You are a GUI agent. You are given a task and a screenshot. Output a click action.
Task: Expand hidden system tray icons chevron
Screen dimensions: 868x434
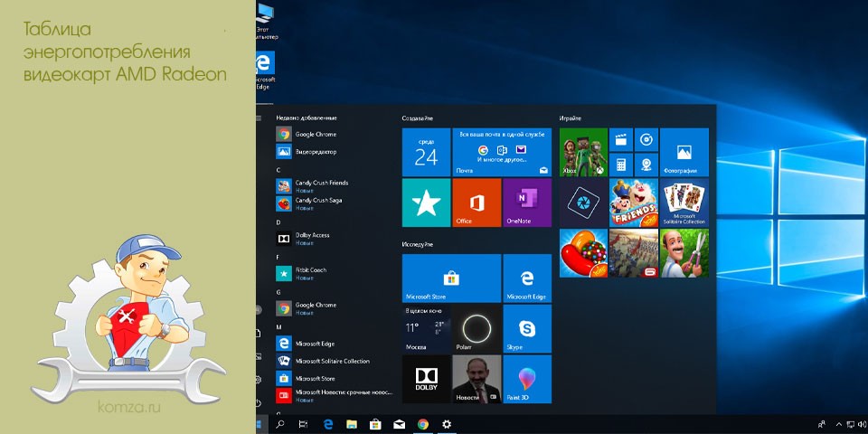click(838, 425)
